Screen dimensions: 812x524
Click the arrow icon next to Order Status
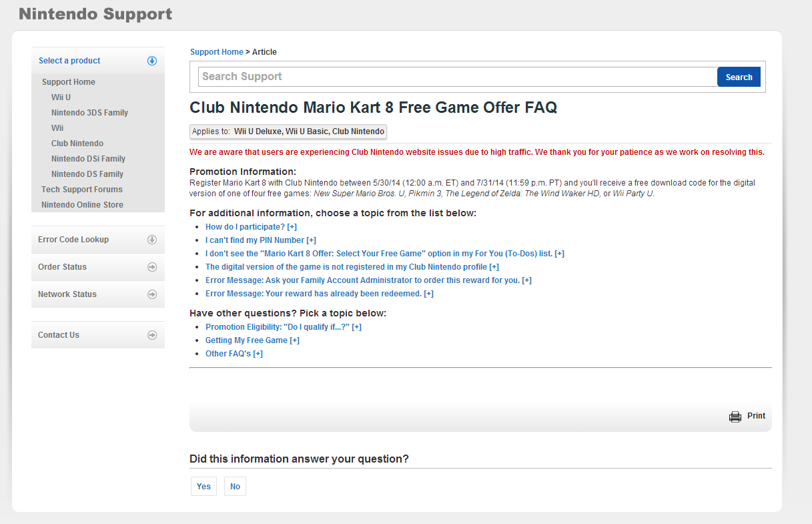tap(152, 267)
